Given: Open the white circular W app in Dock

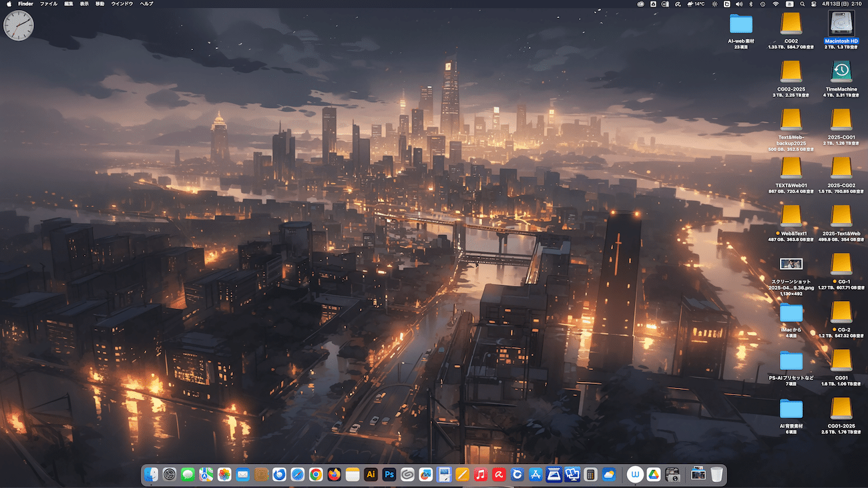Looking at the screenshot, I should pyautogui.click(x=635, y=475).
